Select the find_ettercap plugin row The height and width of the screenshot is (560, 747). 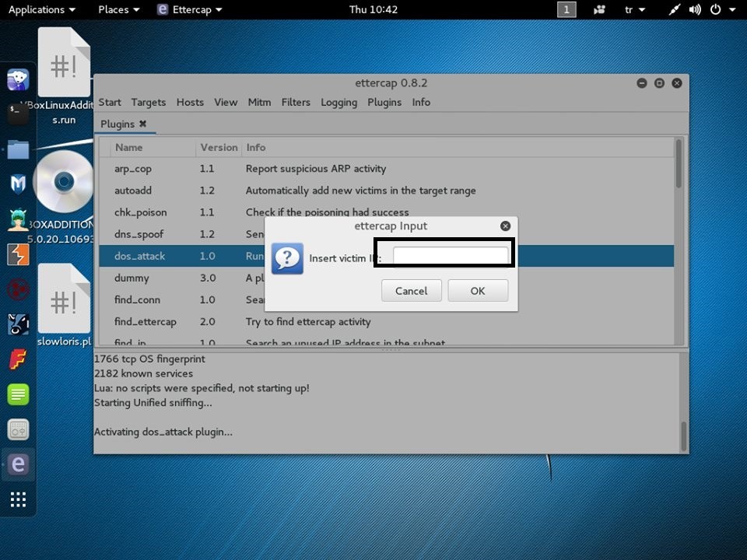pyautogui.click(x=387, y=322)
